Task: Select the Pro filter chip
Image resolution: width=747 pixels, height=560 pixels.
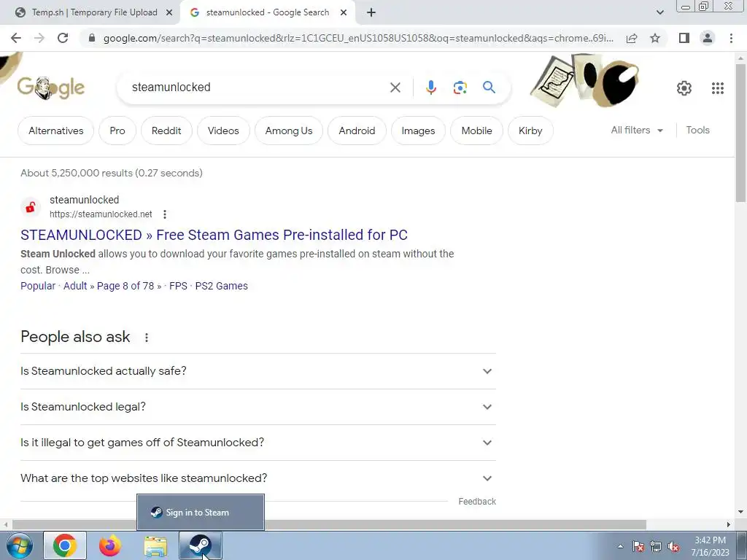Action: coord(117,131)
